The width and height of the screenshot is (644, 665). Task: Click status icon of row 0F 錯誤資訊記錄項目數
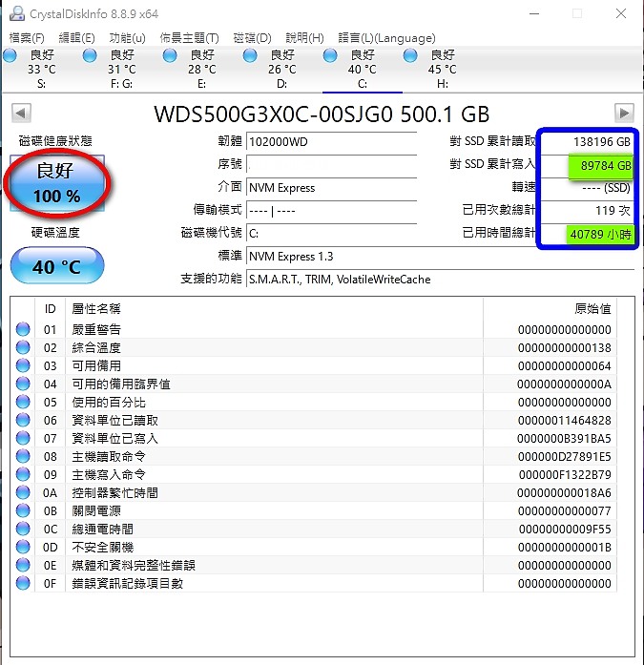23,583
